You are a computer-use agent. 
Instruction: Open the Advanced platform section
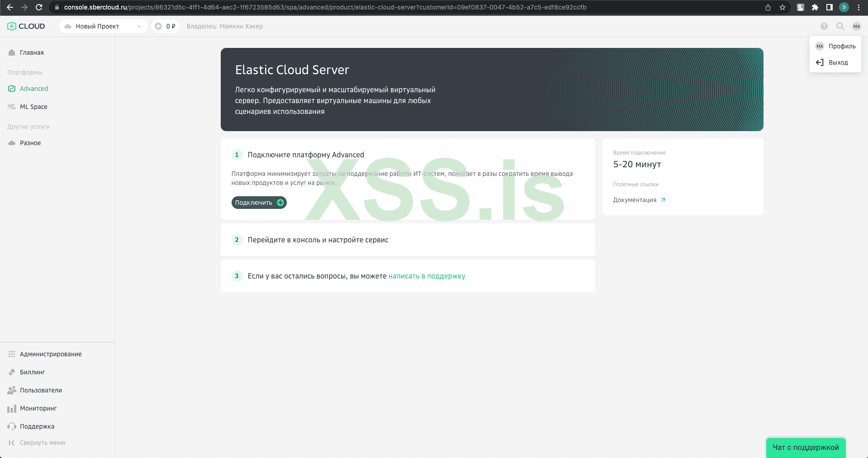(34, 89)
